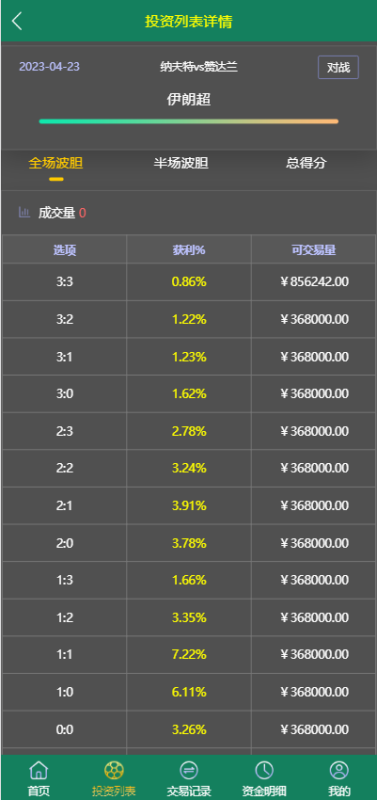Switch to the 半场波胆 tab
Screen dimensions: 377x800
tap(181, 163)
